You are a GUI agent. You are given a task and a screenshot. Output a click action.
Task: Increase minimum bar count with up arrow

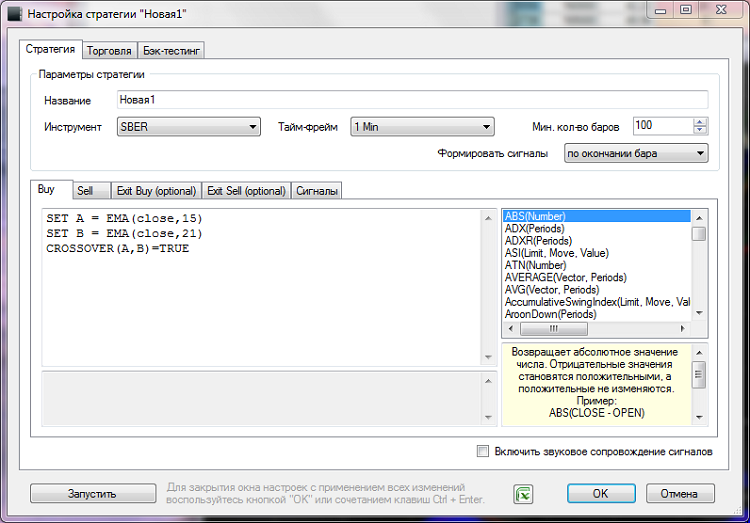point(700,122)
